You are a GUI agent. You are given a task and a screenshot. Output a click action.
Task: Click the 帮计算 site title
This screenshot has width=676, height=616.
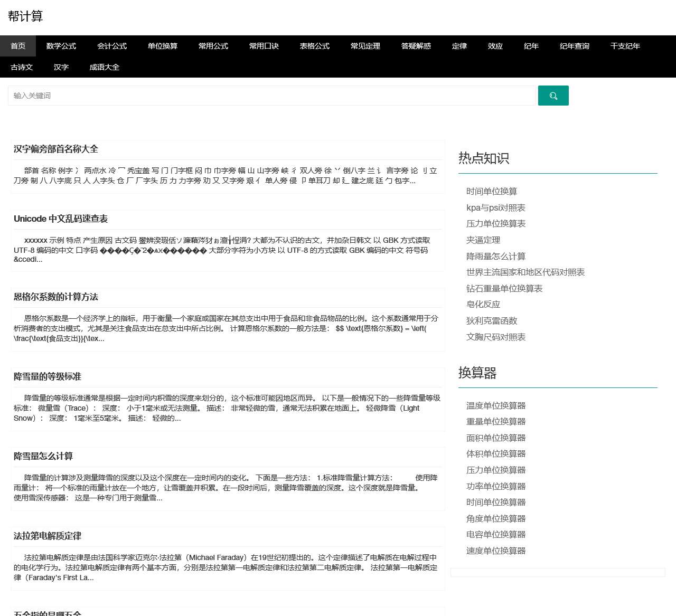coord(25,16)
